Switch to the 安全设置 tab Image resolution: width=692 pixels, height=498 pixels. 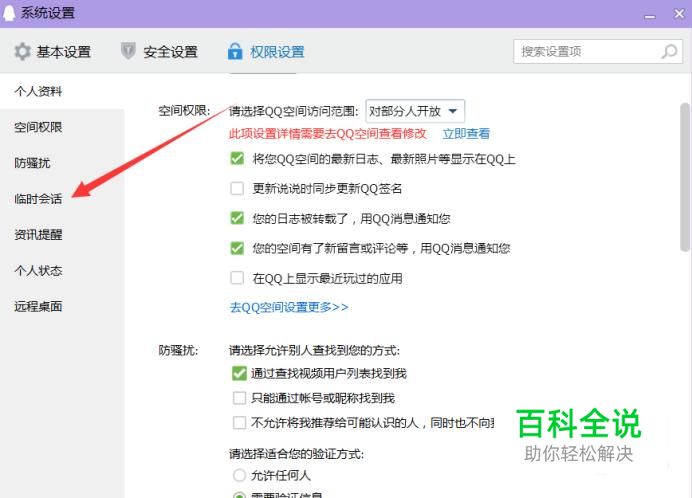click(x=159, y=52)
